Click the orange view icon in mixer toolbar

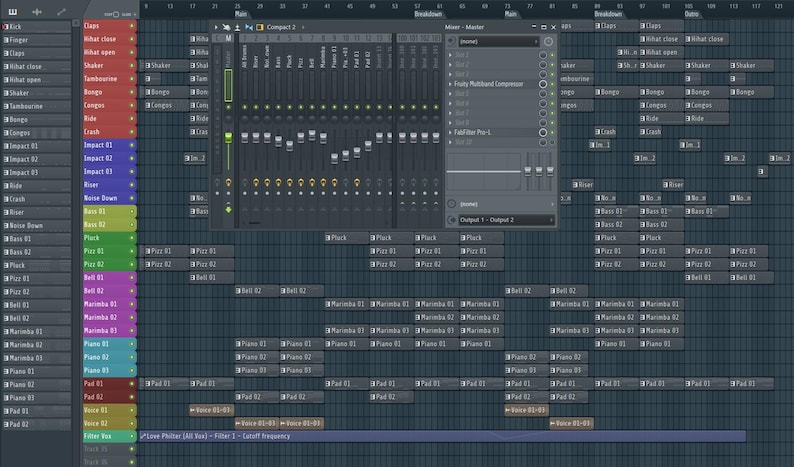(260, 27)
